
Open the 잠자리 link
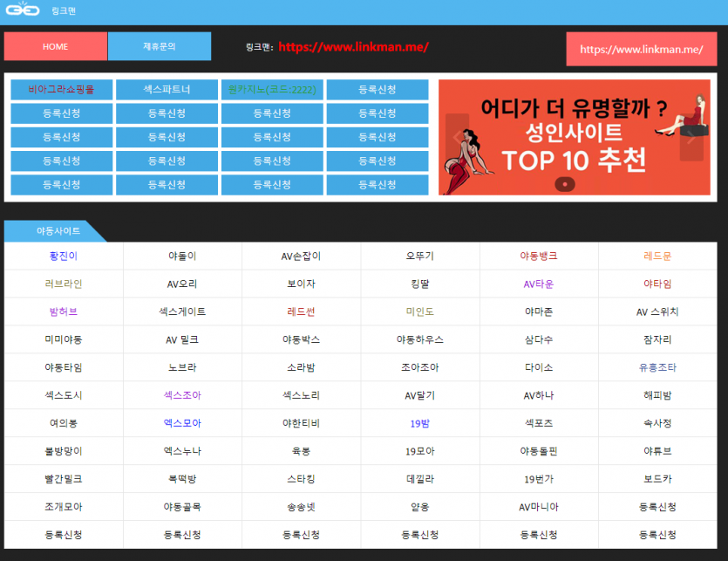click(x=657, y=339)
